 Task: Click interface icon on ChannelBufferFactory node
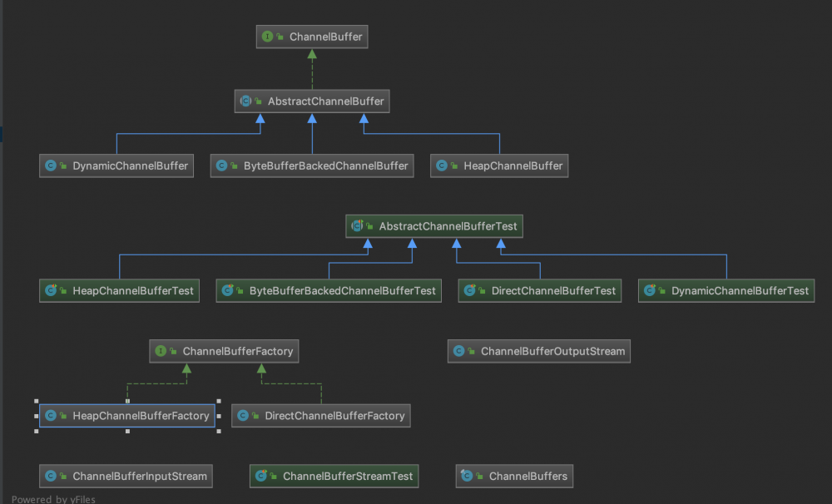(161, 351)
